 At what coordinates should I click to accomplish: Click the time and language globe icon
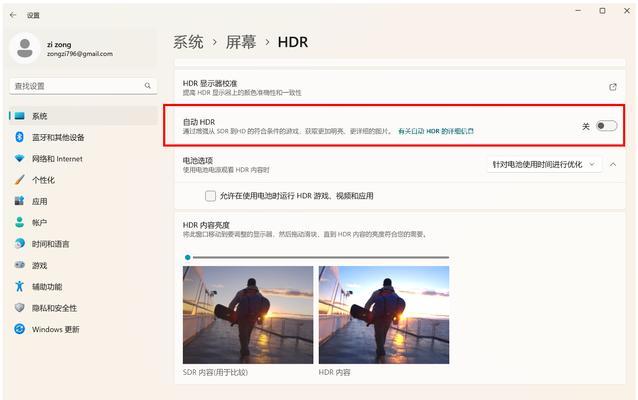[x=20, y=244]
